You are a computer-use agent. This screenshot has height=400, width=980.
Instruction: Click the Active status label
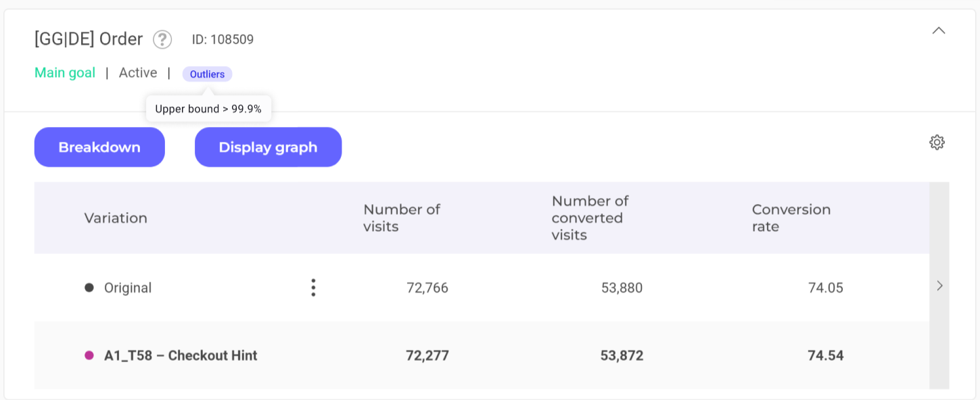(138, 73)
